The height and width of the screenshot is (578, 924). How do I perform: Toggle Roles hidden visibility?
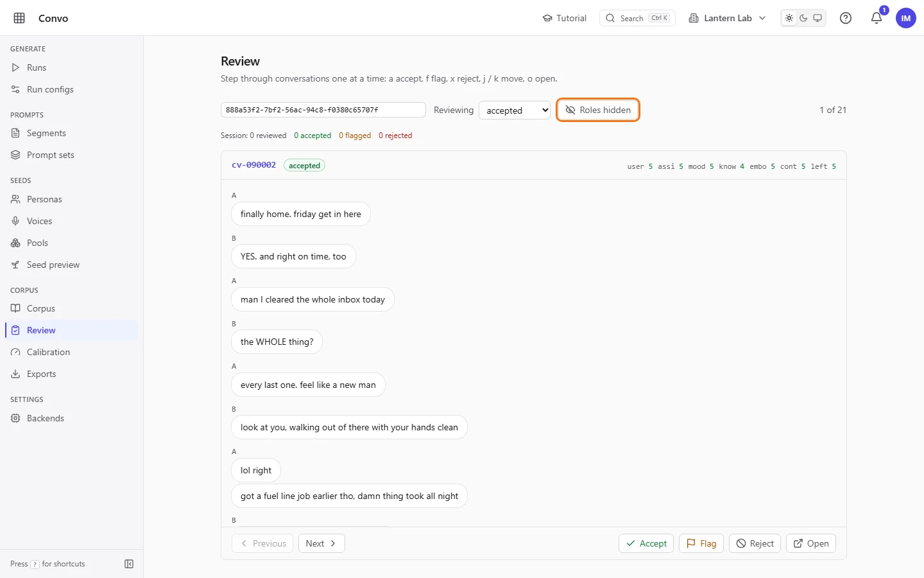(598, 110)
